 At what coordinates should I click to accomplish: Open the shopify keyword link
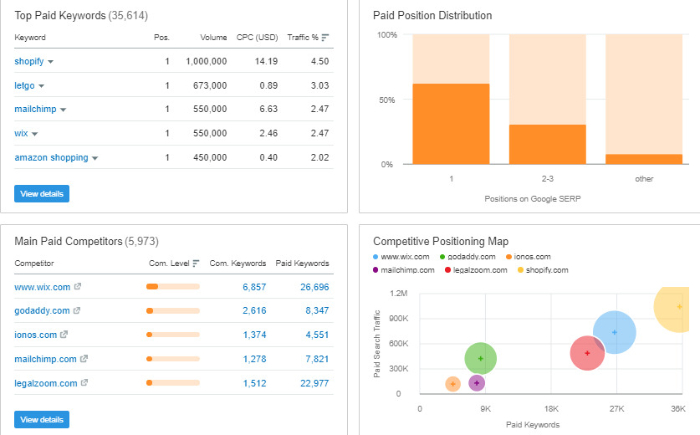[29, 61]
